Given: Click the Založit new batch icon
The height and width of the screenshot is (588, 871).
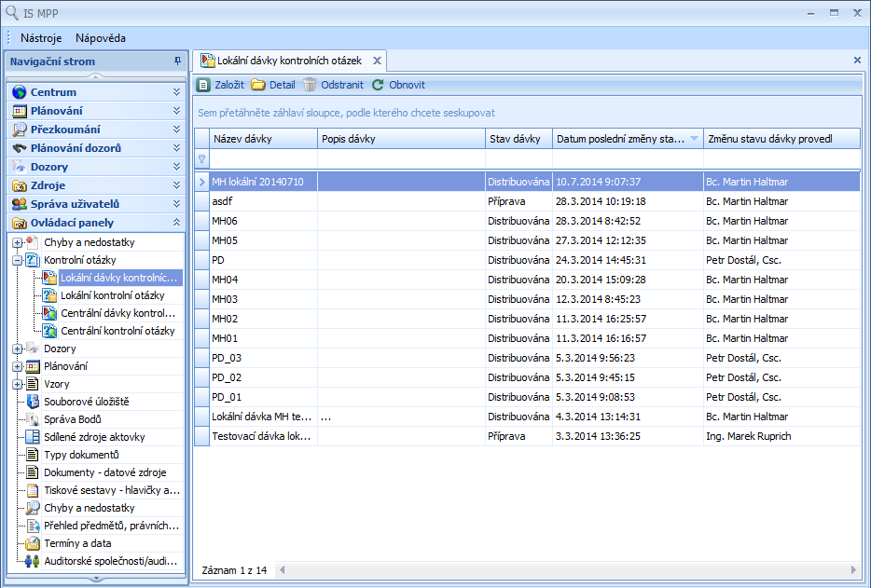Looking at the screenshot, I should click(203, 85).
